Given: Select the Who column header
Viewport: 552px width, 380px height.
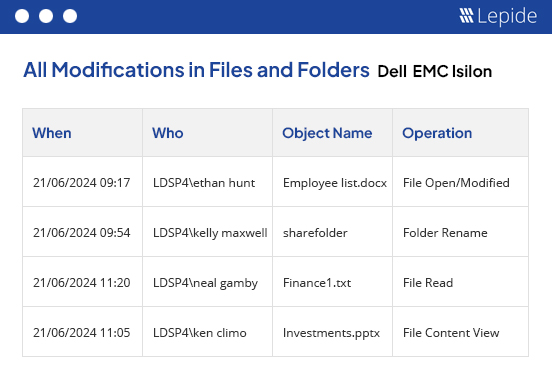Looking at the screenshot, I should 168,133.
